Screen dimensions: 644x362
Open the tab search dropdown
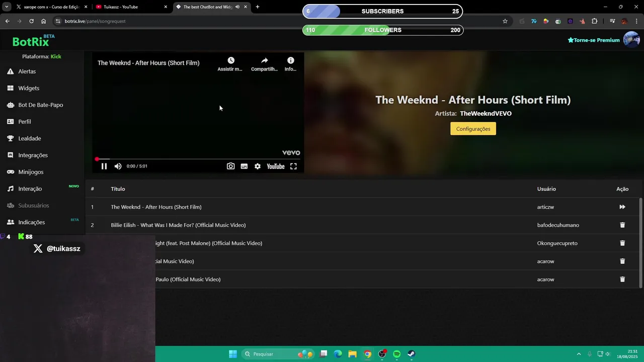click(x=6, y=7)
